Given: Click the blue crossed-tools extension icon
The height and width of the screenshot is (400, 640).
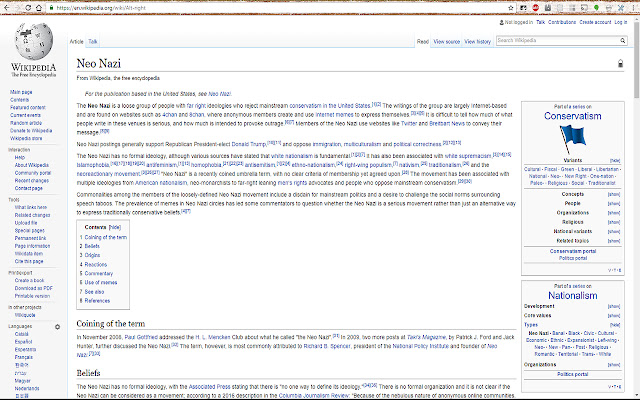Looking at the screenshot, I should (x=621, y=8).
